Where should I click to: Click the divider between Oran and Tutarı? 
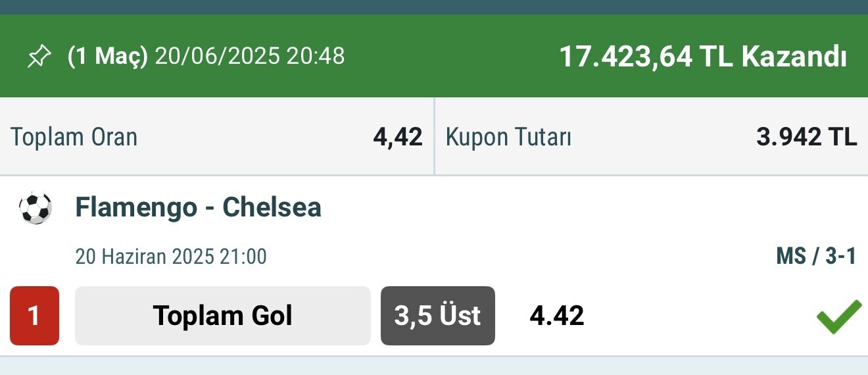coord(434,137)
